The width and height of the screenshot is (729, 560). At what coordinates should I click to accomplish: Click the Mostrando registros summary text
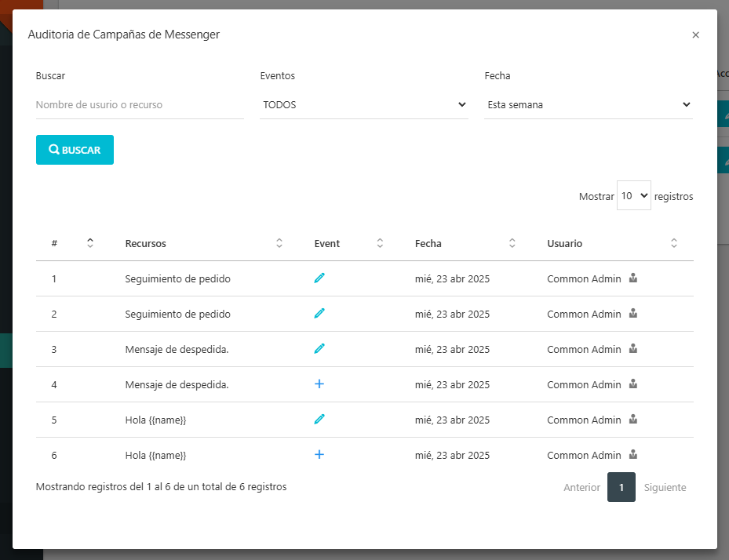(x=162, y=486)
